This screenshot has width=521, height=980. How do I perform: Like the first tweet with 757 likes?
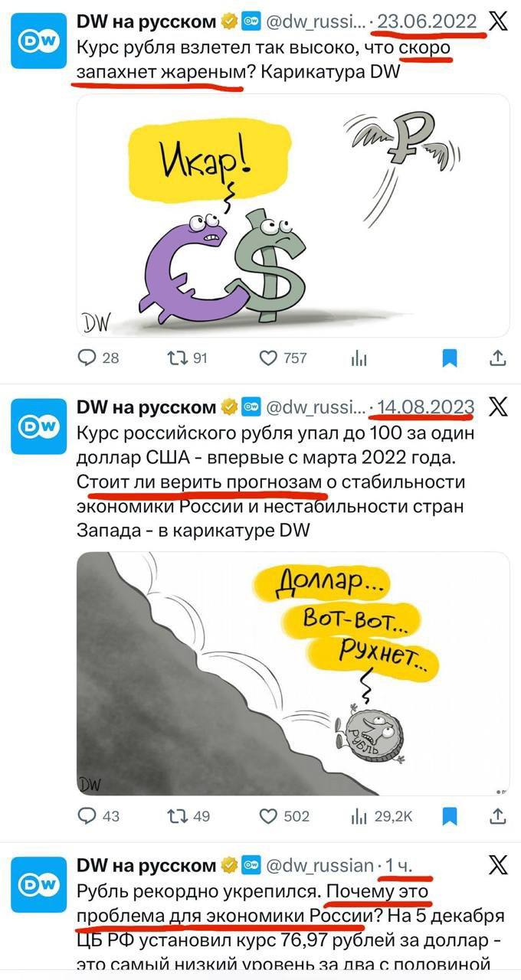(283, 358)
